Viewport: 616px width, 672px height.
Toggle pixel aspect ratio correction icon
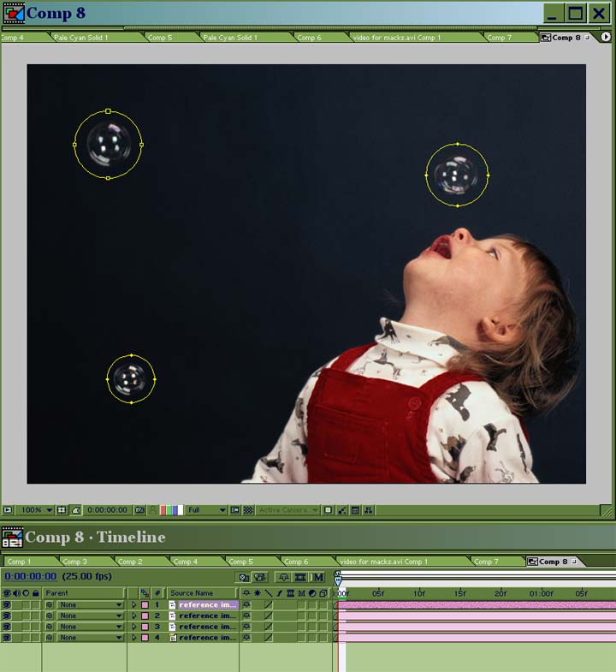328,510
